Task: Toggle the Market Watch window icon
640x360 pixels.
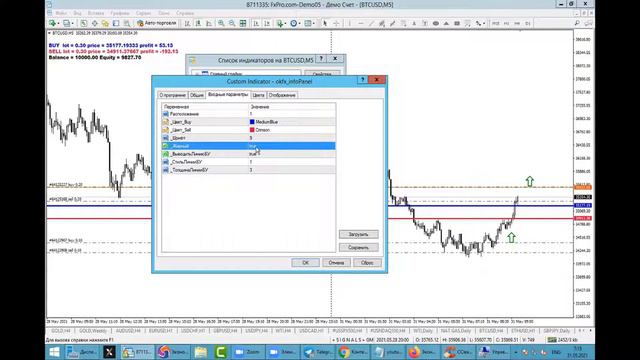Action: click(x=84, y=23)
